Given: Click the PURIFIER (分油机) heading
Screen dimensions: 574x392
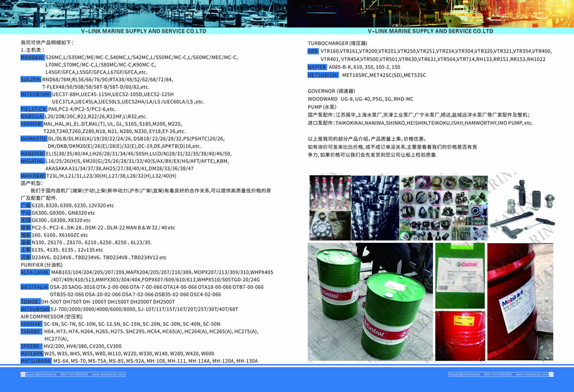Looking at the screenshot, I should coord(41,265).
